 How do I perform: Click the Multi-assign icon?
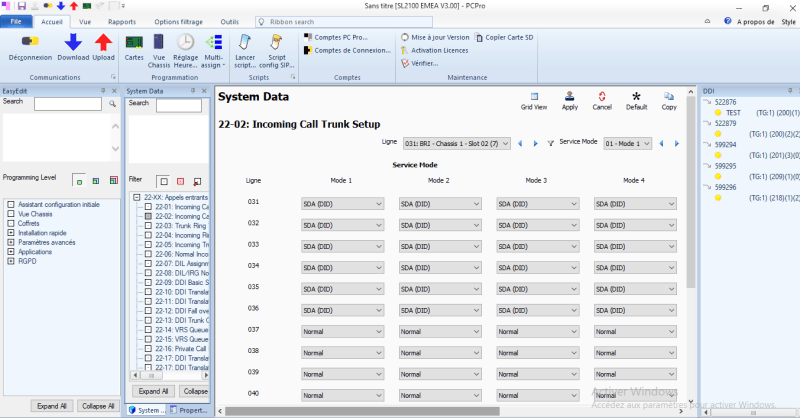(213, 42)
